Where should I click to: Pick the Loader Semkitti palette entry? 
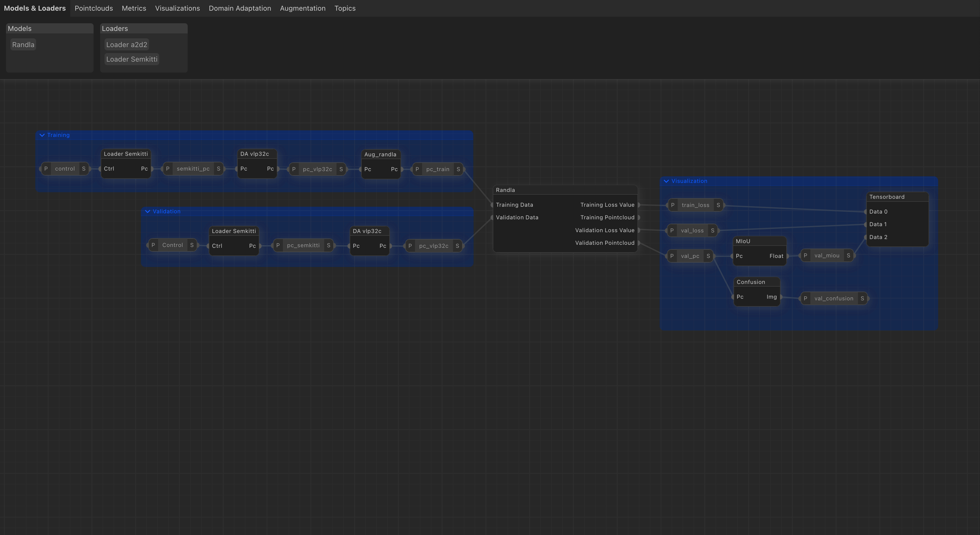coord(132,59)
